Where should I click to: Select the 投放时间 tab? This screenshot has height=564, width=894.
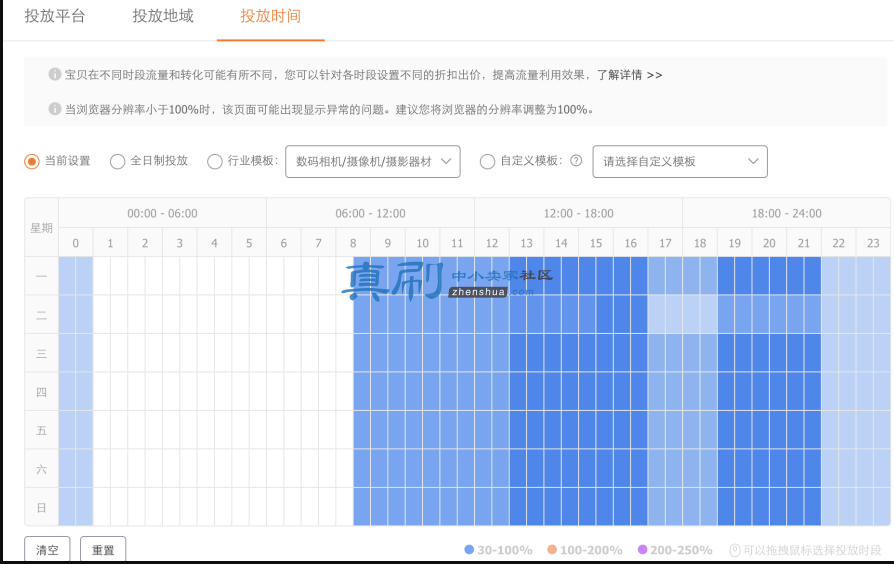tap(271, 16)
